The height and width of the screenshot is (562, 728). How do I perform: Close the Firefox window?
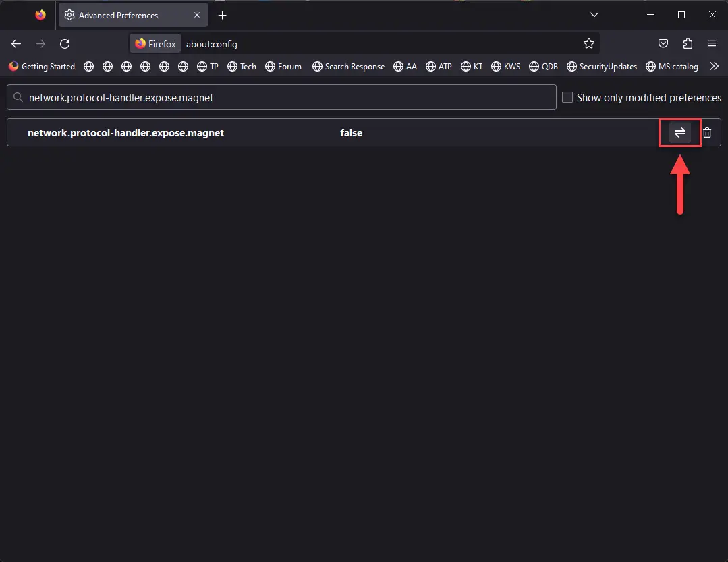click(712, 15)
